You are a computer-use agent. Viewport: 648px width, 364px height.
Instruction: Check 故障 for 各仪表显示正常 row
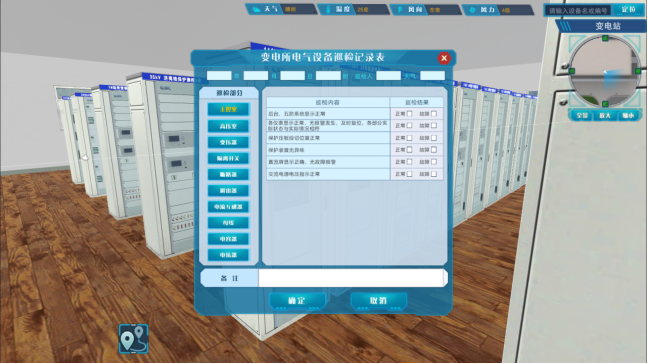[434, 125]
